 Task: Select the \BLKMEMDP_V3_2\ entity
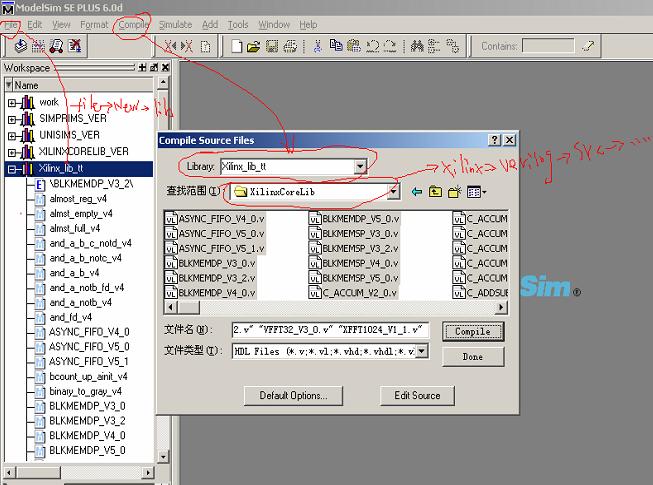[x=91, y=184]
